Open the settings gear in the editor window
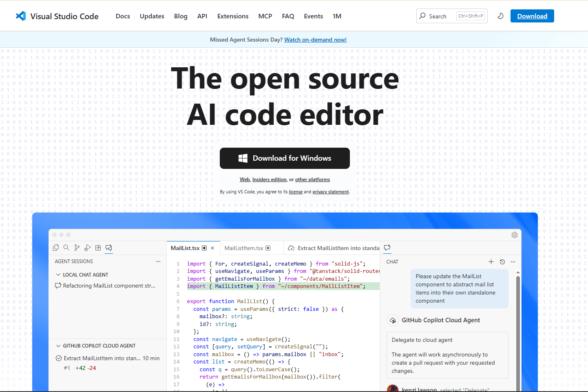Viewport: 588px width, 392px height. point(514,235)
